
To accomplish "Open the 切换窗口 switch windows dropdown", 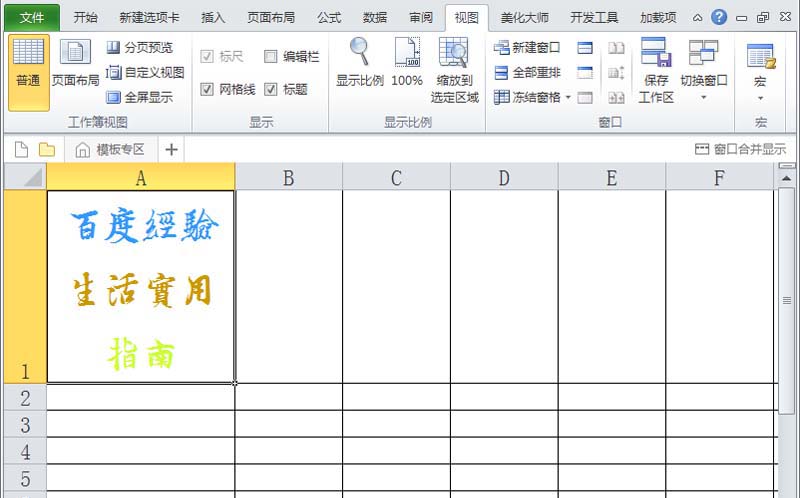I will 704,69.
